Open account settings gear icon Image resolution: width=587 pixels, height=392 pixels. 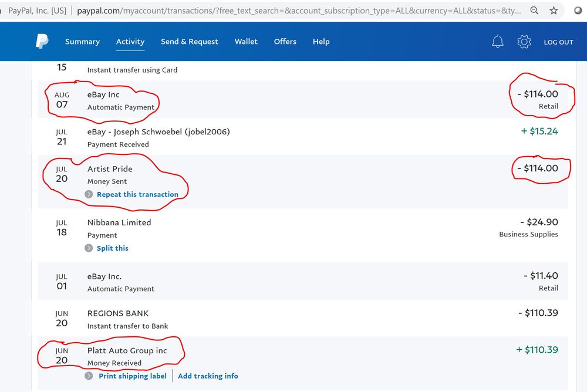[x=524, y=42]
